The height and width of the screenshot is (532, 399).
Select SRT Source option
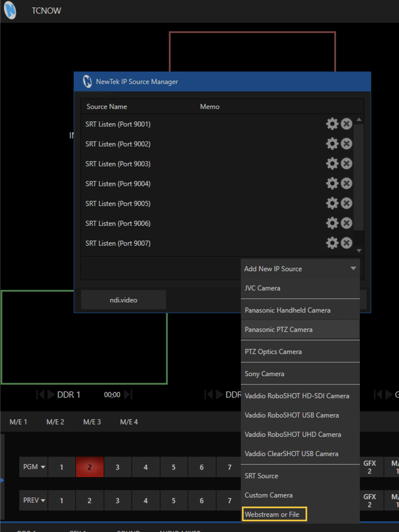[x=300, y=475]
